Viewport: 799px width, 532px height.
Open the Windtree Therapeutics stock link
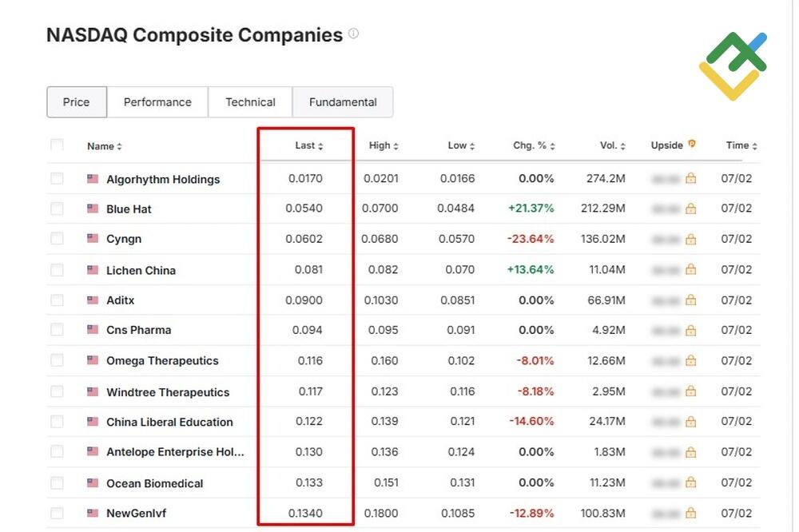point(168,392)
